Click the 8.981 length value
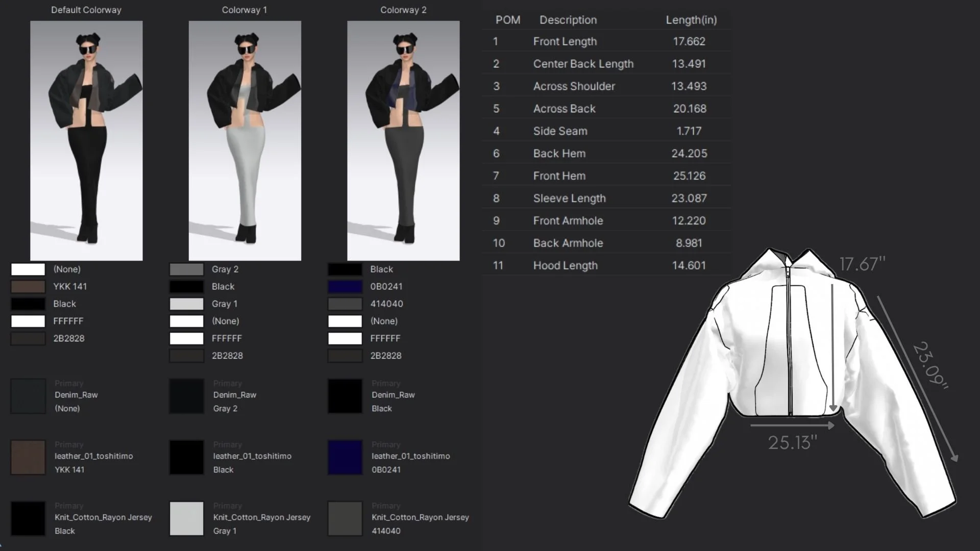The width and height of the screenshot is (980, 551). coord(689,243)
